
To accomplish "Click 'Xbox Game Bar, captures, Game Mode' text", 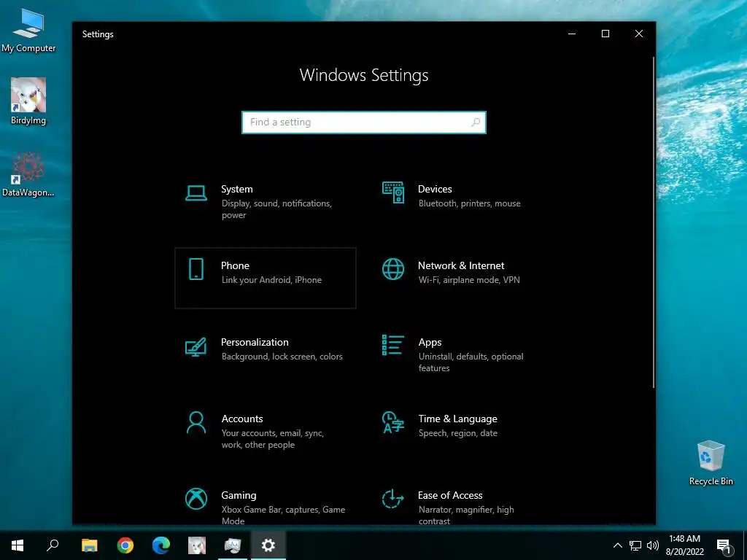I will click(x=283, y=516).
